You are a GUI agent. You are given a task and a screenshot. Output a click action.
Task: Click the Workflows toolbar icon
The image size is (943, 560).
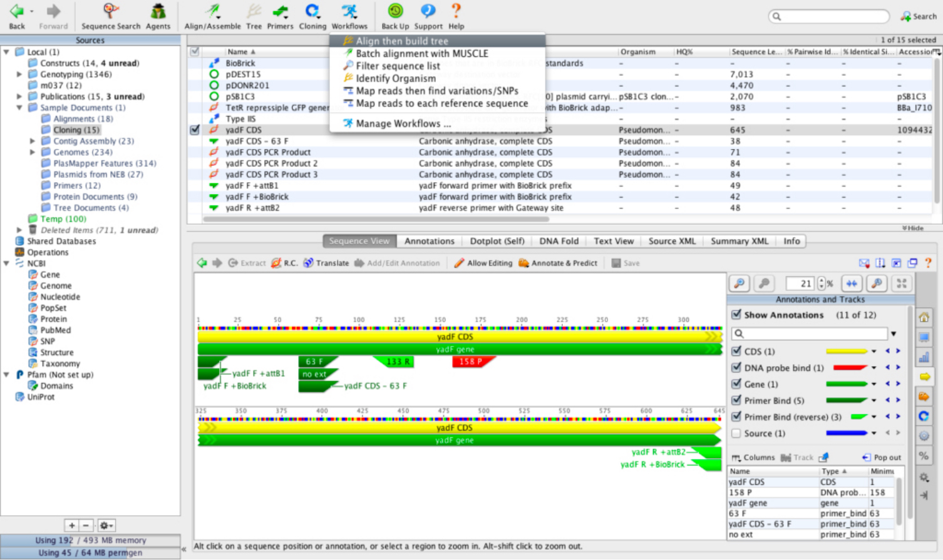coord(349,11)
